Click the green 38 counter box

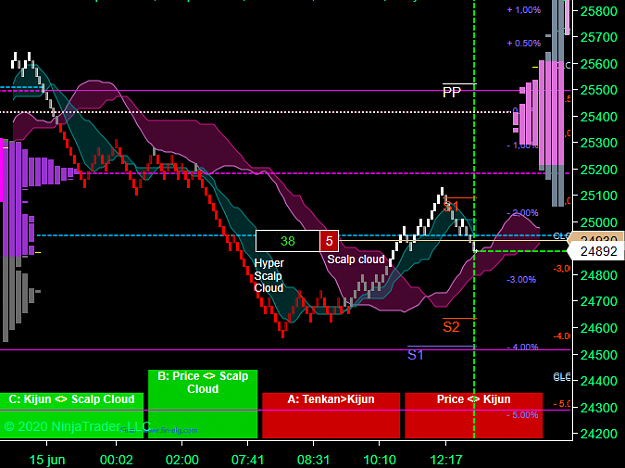click(x=287, y=241)
